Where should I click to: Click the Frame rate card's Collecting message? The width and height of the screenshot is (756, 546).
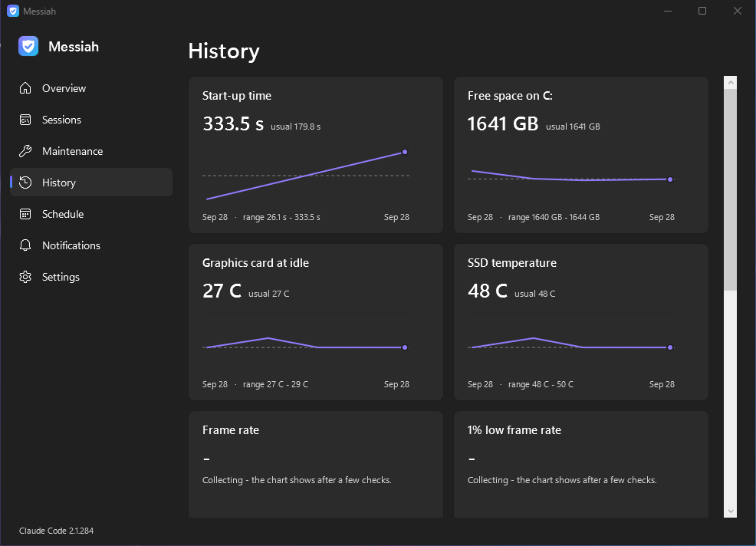click(297, 480)
